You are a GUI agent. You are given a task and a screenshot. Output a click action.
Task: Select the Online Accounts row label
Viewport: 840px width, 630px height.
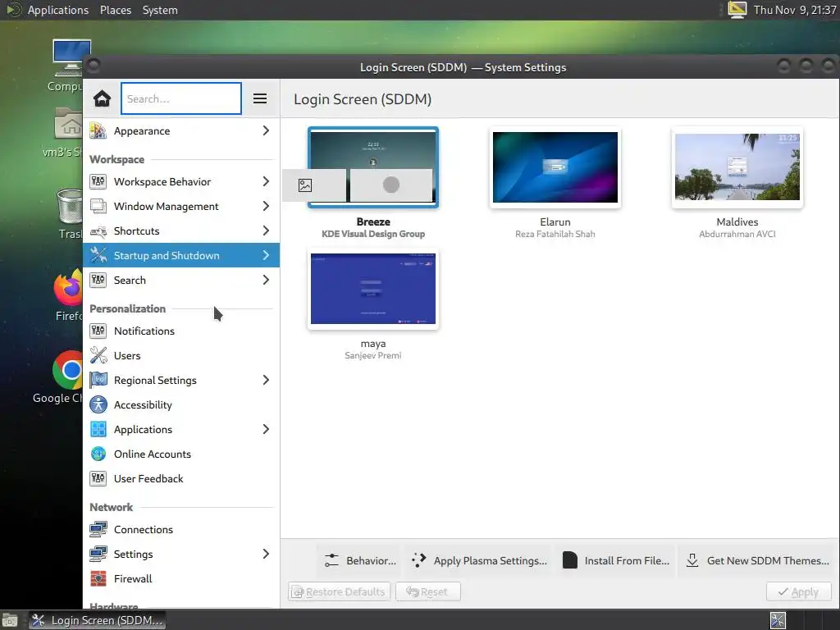(152, 454)
